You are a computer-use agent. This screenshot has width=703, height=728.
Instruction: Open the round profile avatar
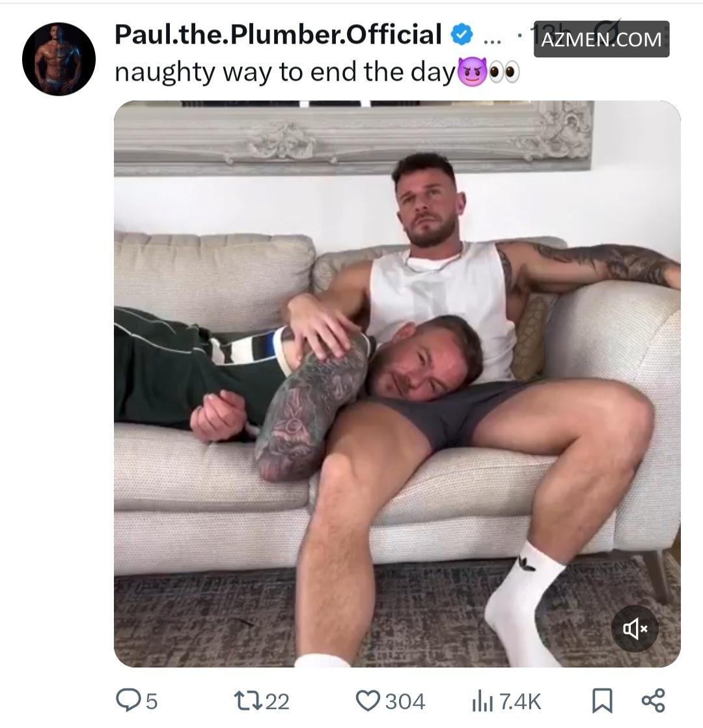click(59, 59)
